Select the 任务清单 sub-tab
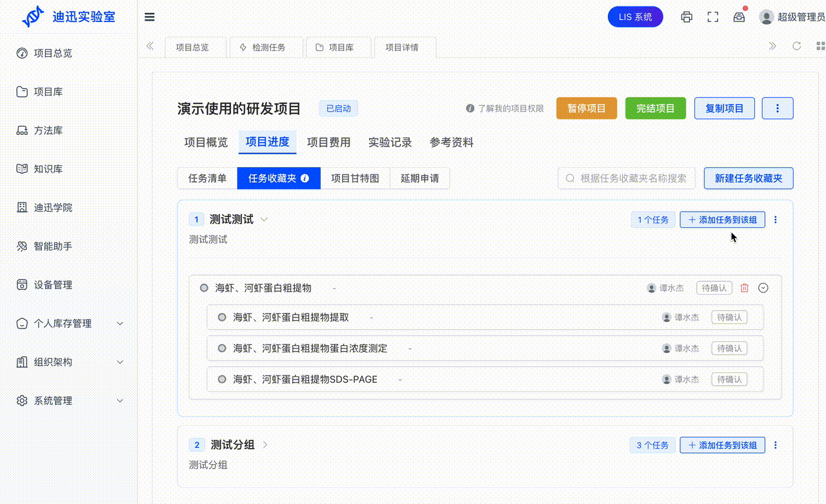This screenshot has width=826, height=504. click(x=207, y=178)
